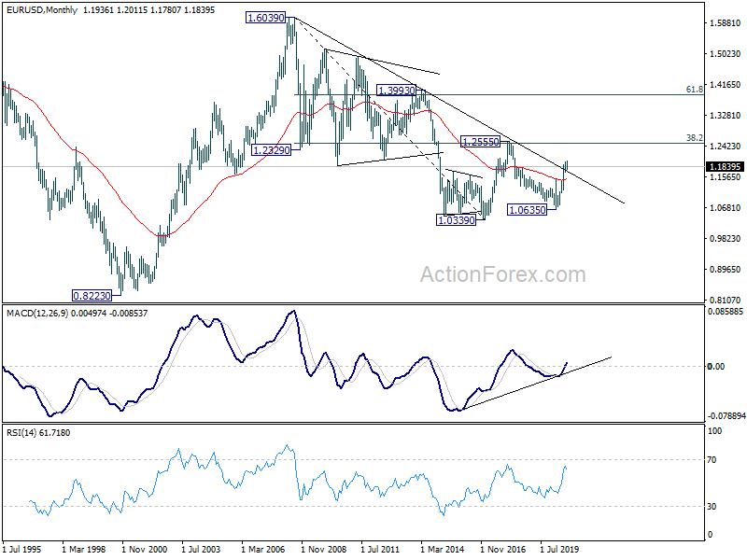Viewport: 747px width, 560px height.
Task: Click the 1 Jul 1995 date marker
Action: pos(22,549)
